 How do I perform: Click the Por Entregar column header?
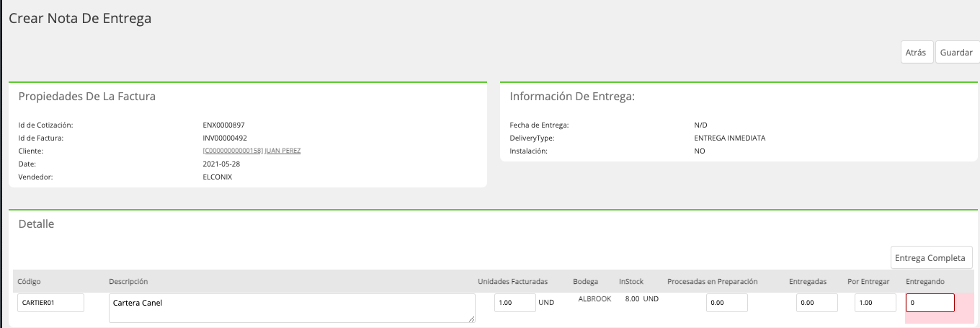coord(868,281)
